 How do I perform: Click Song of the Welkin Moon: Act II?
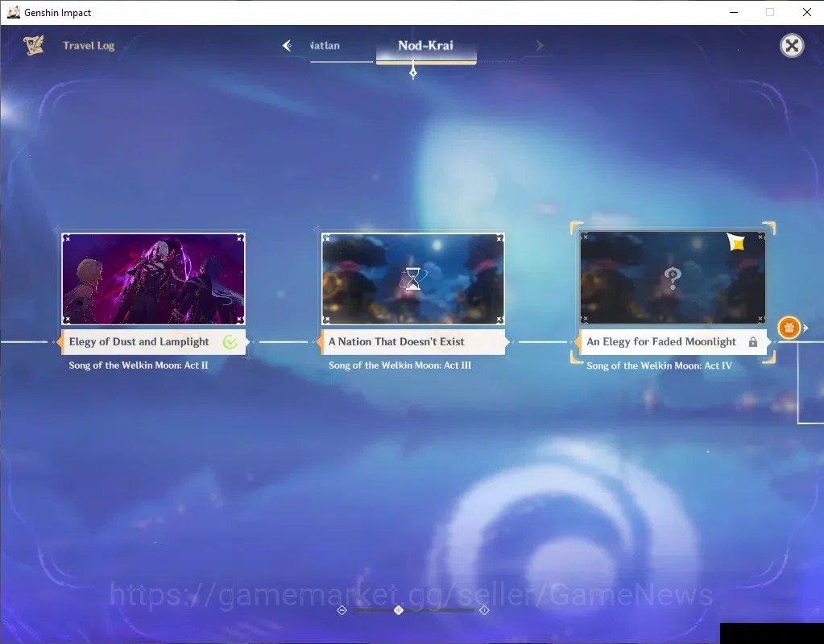click(x=139, y=365)
